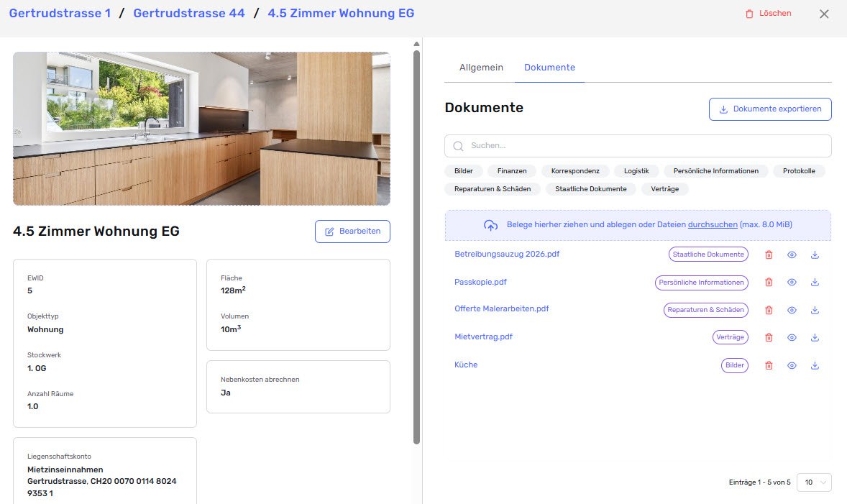The height and width of the screenshot is (504, 847).
Task: Filter by Reparaturen & Schäden chip
Action: pos(493,189)
